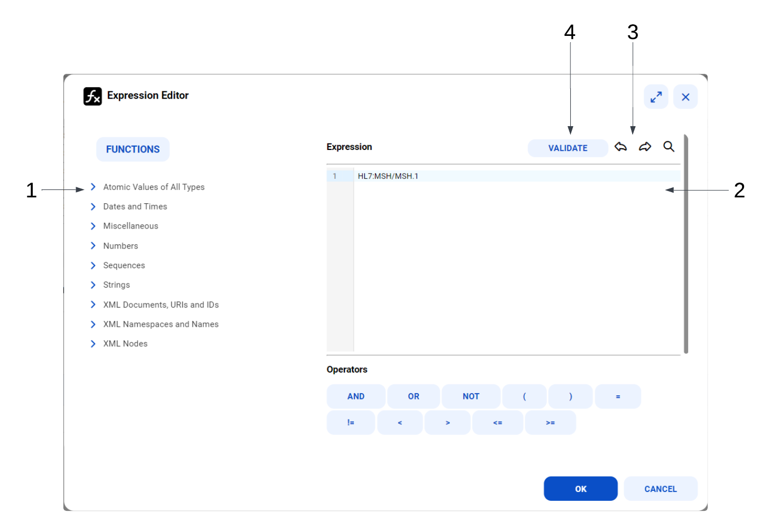The image size is (771, 532).
Task: Select XML Documents, URIs and IDs label
Action: tap(161, 305)
